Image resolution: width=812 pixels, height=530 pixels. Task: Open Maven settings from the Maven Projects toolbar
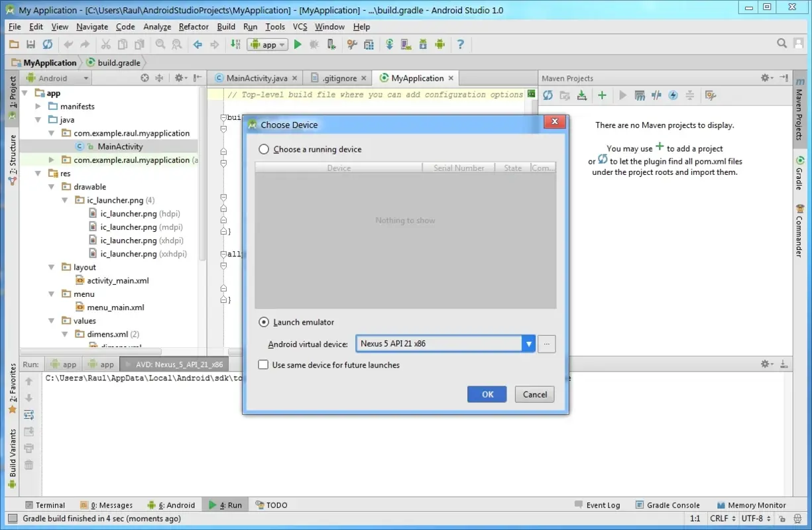[x=710, y=95]
